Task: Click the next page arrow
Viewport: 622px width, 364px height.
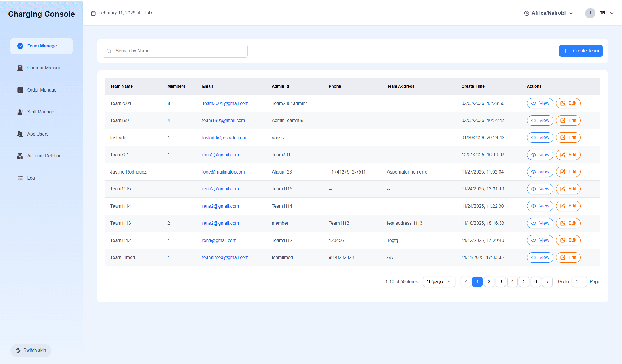Action: coord(547,282)
